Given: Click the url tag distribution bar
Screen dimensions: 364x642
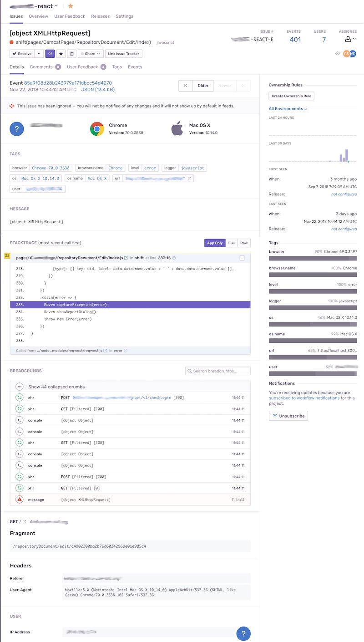Looking at the screenshot, I should (x=313, y=357).
